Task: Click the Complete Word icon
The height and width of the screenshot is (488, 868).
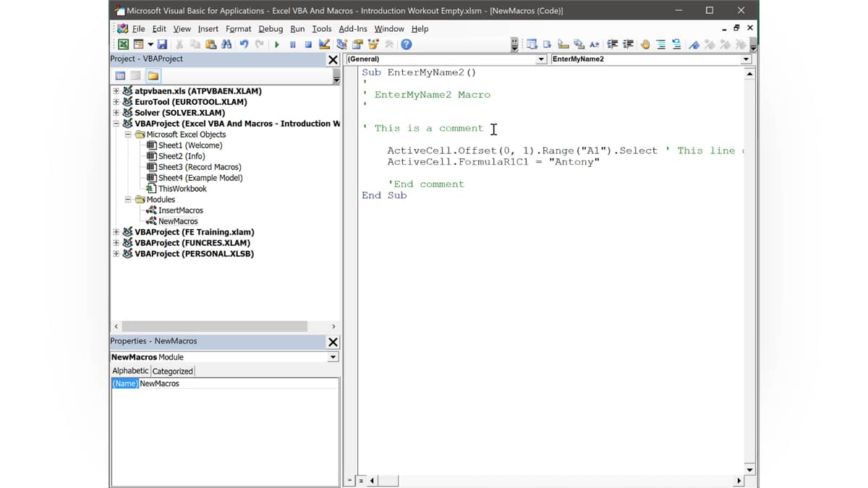Action: [595, 44]
